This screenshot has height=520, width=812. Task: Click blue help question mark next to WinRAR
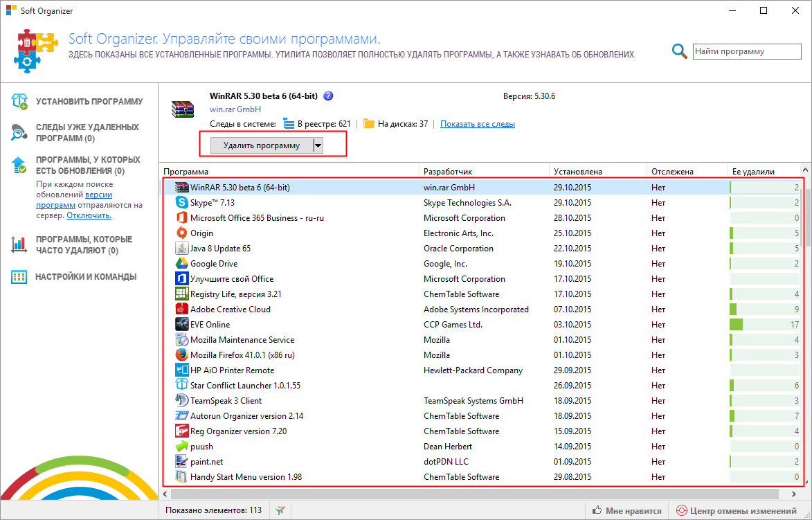tap(328, 96)
